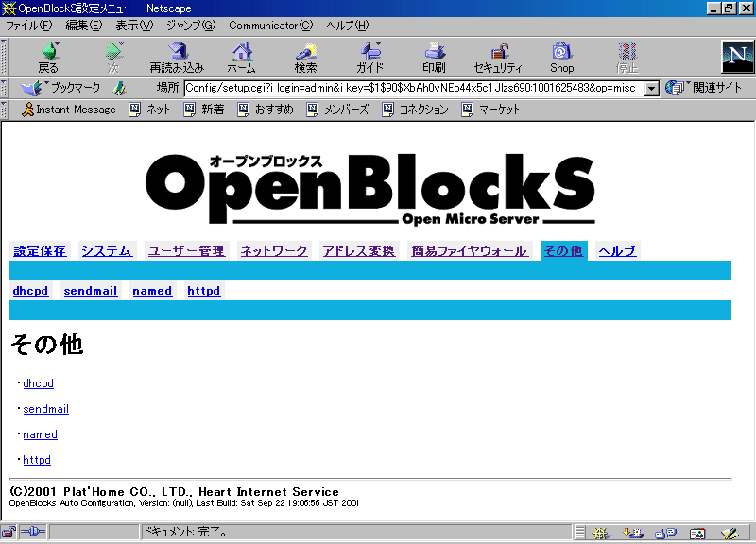Collapse the location toolbar handle
This screenshot has height=544, width=756.
[4, 88]
